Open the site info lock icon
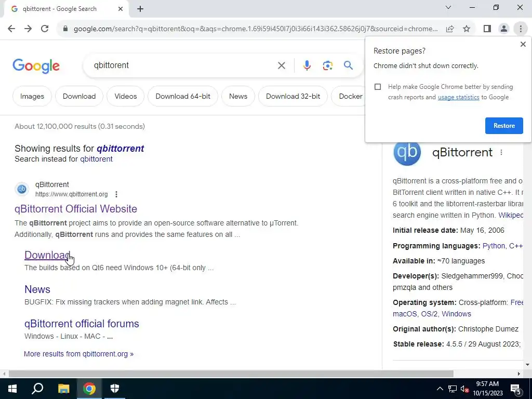Screen dimensions: 532x399 65,29
